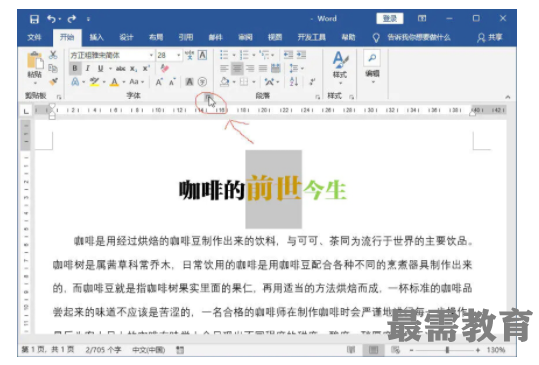Open the 文件 menu
The width and height of the screenshot is (539, 365).
coord(34,37)
